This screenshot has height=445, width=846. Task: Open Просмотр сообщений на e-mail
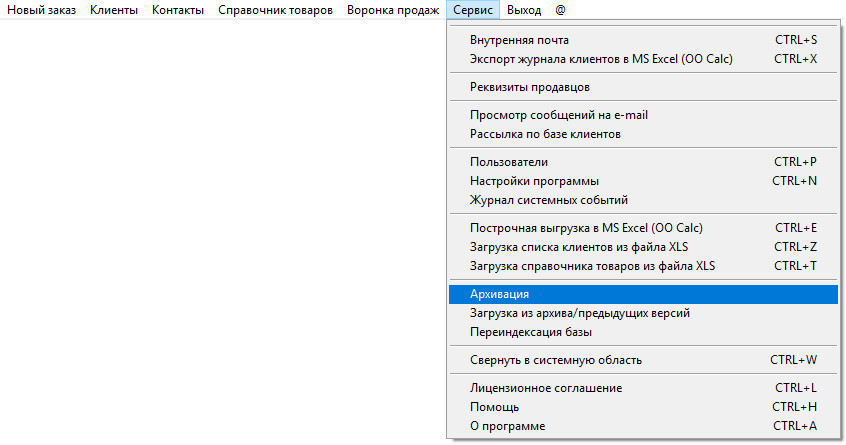558,115
